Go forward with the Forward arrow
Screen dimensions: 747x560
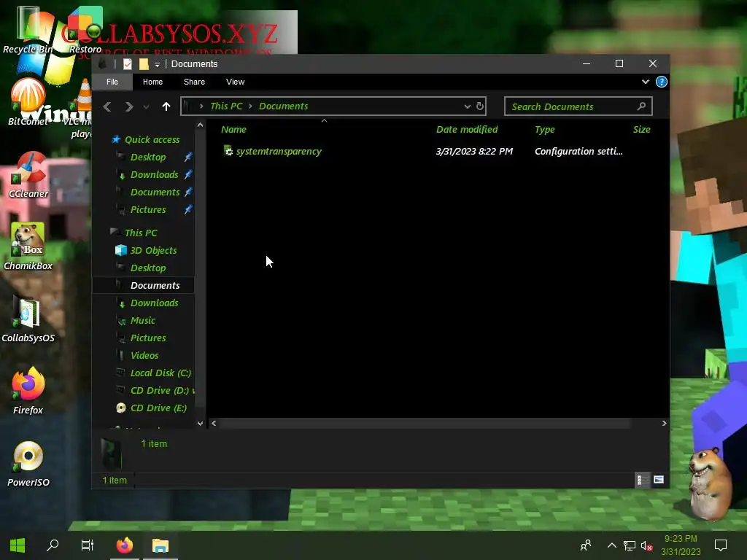[129, 106]
